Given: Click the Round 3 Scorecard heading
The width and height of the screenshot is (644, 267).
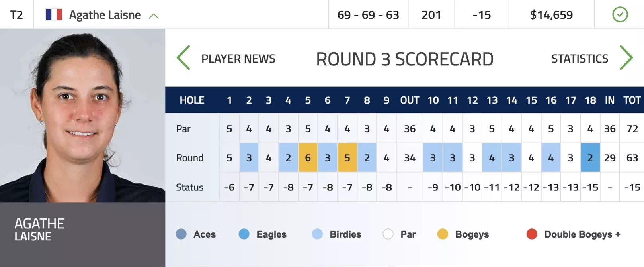Looking at the screenshot, I should click(x=405, y=59).
